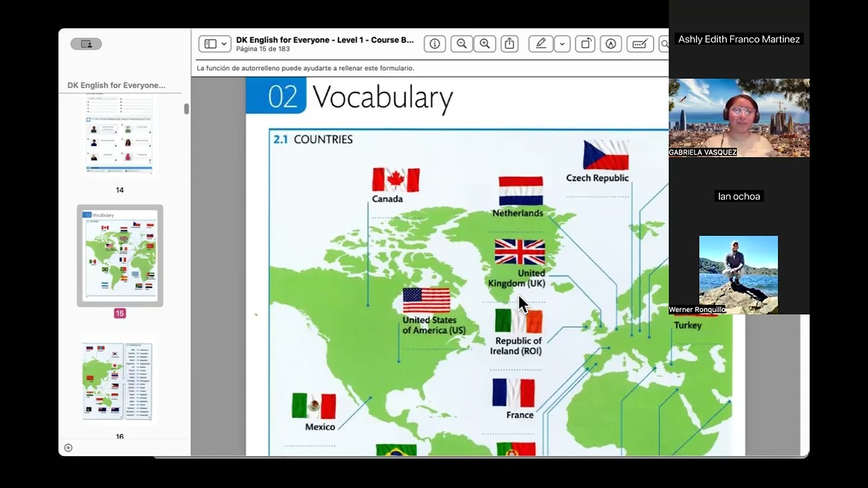The image size is (868, 488).
Task: Click the United States of America flag
Action: pyautogui.click(x=427, y=300)
